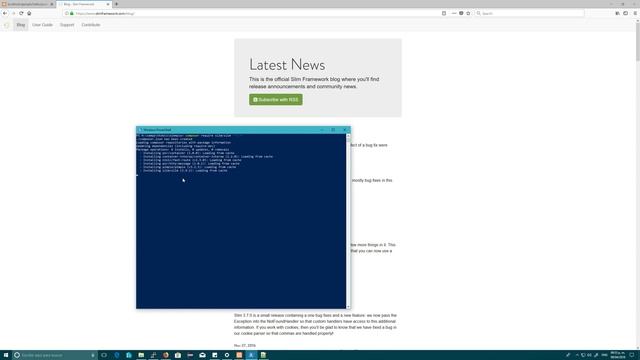This screenshot has width=640, height=360.
Task: Open Firefox from the taskbar
Action: (x=165, y=355)
